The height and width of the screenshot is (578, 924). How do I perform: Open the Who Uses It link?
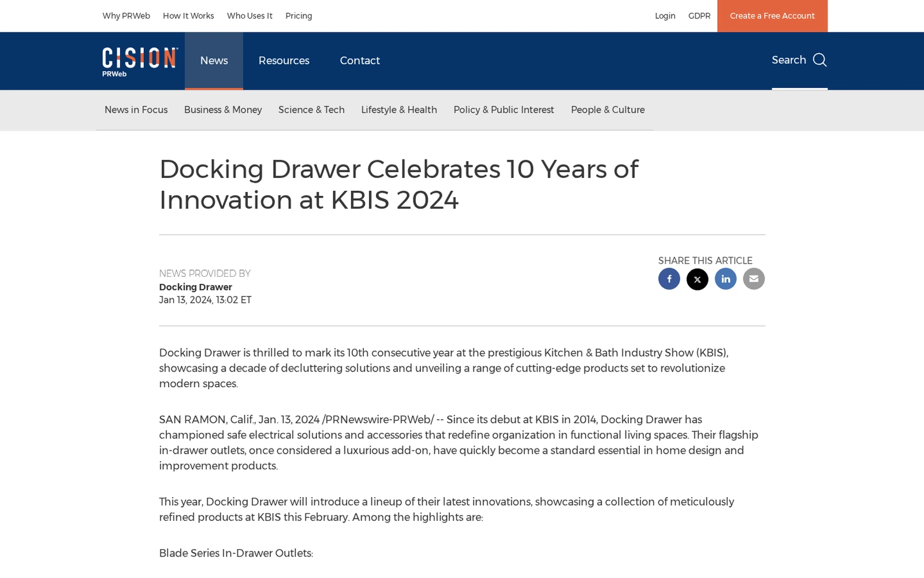click(249, 16)
